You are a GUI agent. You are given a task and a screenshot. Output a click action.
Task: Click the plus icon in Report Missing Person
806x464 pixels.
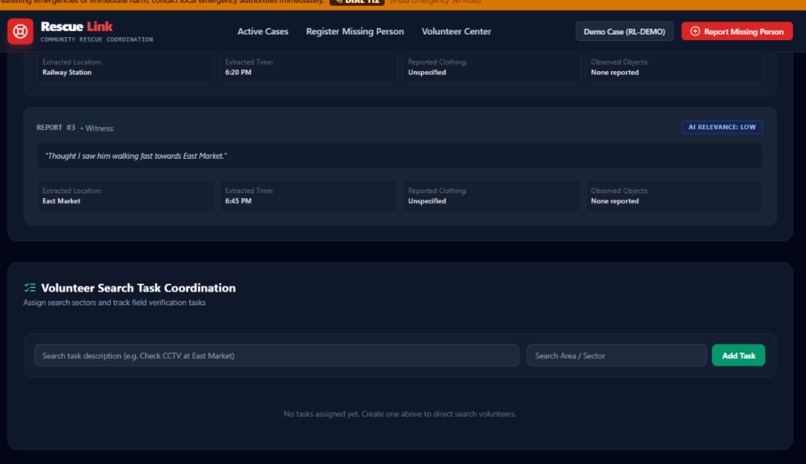(x=695, y=31)
